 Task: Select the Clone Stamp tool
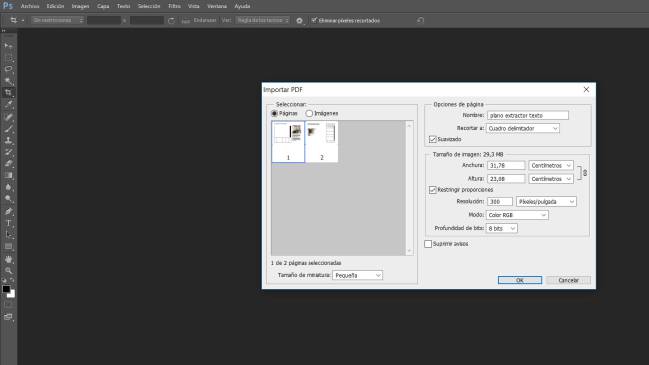pos(8,141)
